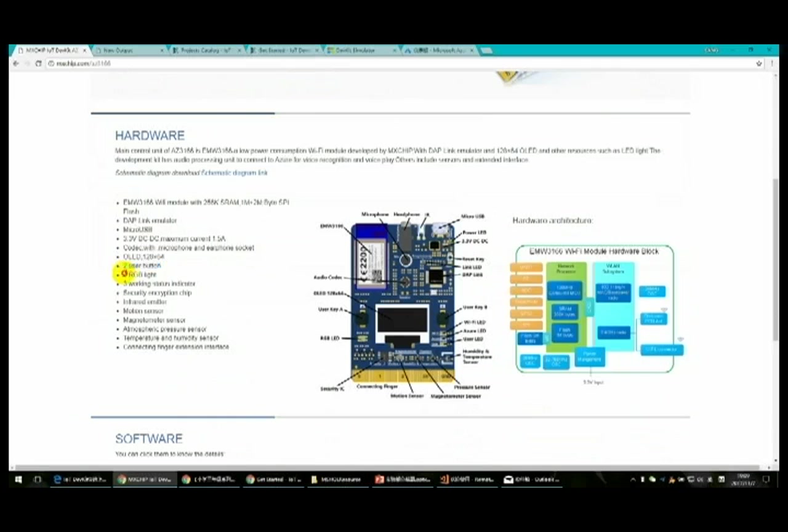
Task: Switch to the Get Started IoT DevKit tab
Action: (x=284, y=50)
